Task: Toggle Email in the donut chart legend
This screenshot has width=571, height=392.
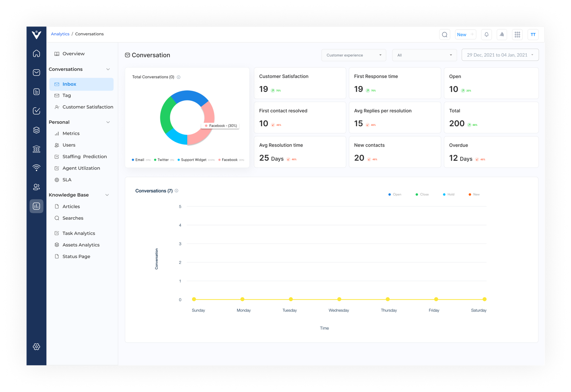Action: [141, 160]
